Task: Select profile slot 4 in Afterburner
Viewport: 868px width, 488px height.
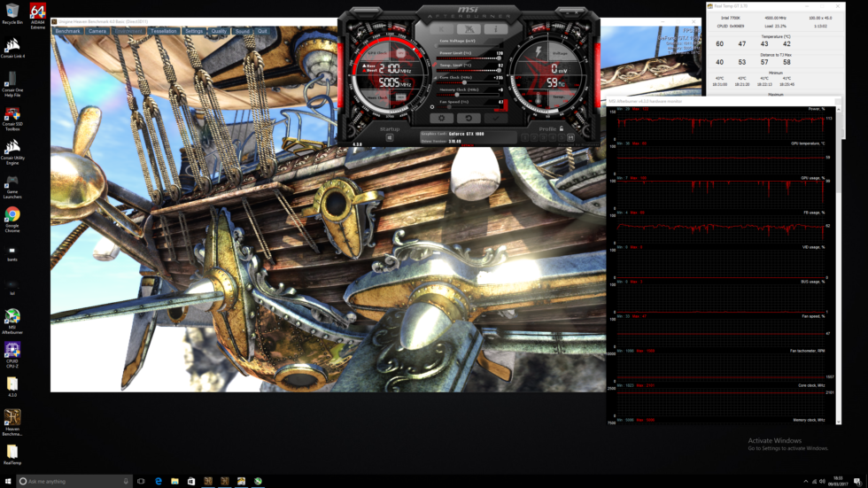Action: point(553,137)
